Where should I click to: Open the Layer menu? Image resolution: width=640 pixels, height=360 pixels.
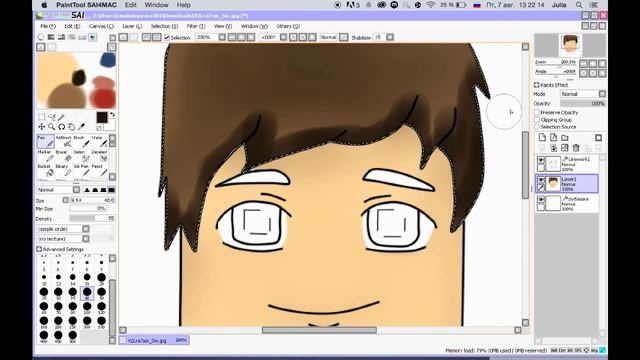point(132,26)
